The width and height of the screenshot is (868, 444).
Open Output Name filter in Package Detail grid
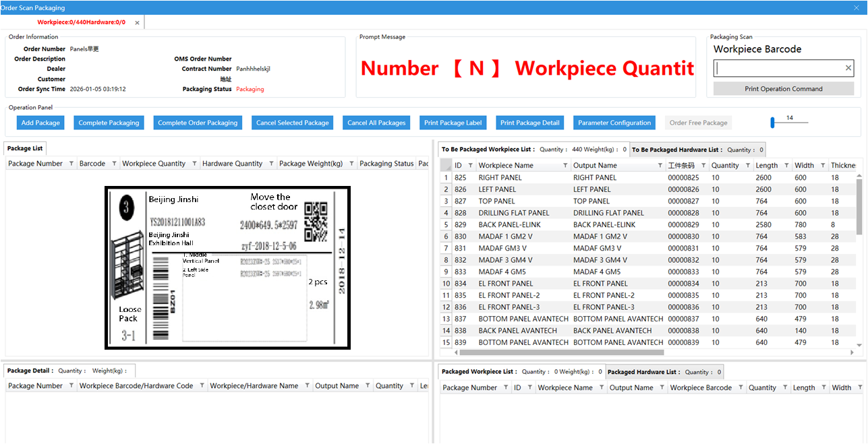click(x=368, y=386)
